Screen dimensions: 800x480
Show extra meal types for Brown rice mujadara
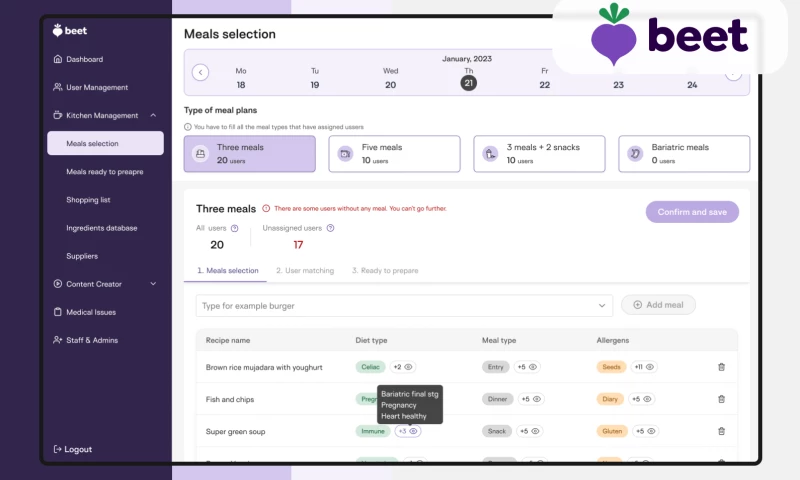[528, 367]
